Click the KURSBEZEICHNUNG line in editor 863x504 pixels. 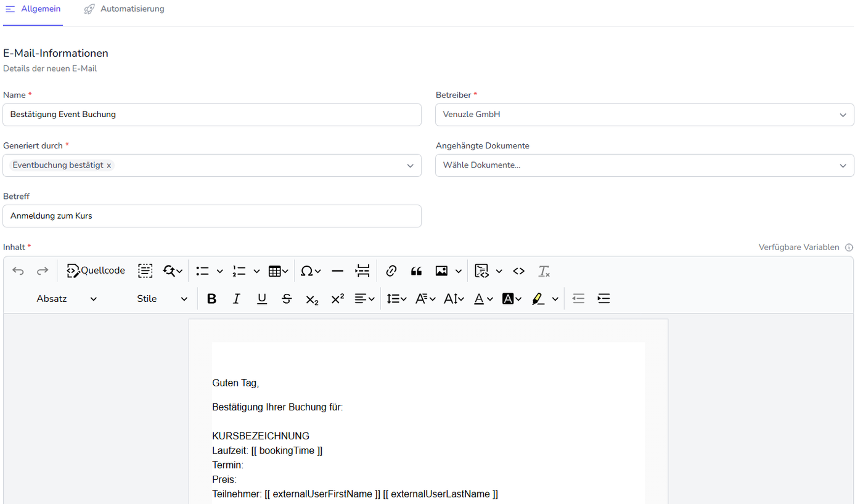(261, 436)
